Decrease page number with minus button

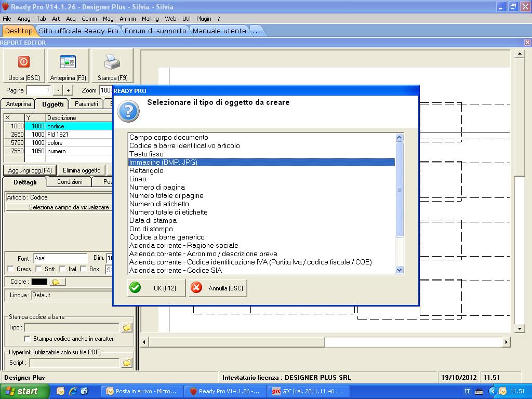pos(58,90)
